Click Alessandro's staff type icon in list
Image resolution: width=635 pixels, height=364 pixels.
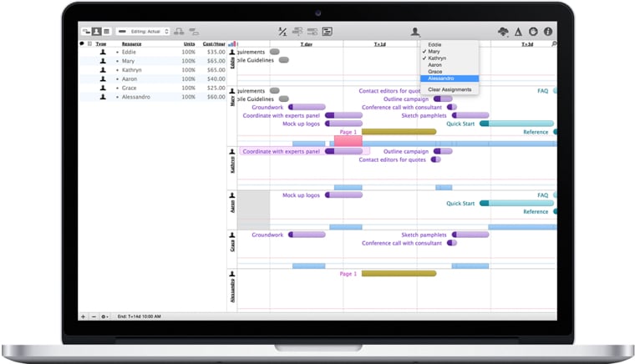click(103, 97)
